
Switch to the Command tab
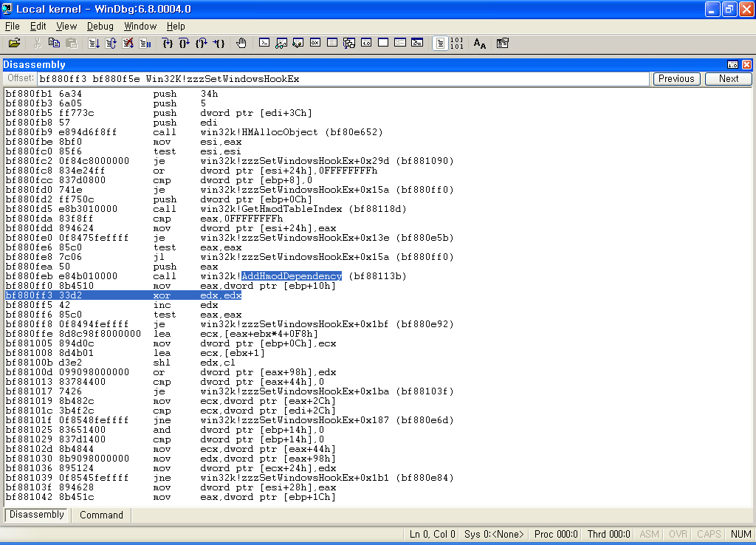pos(101,515)
